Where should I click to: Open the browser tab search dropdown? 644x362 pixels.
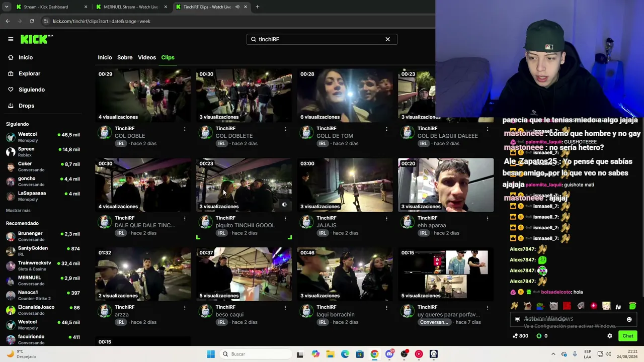coord(7,7)
